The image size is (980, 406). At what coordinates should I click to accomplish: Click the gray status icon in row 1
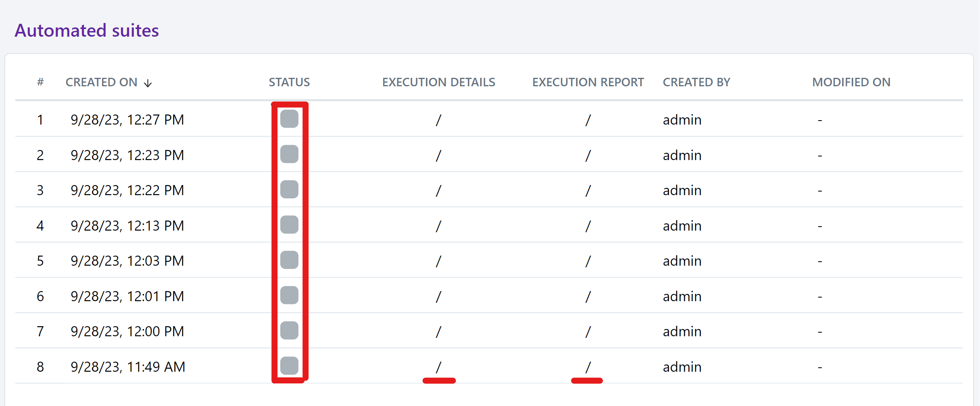[289, 119]
